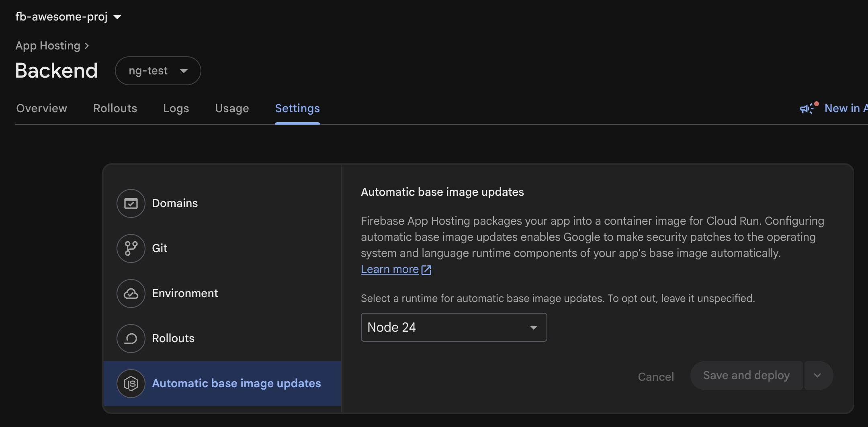
Task: Click the Backend page heading
Action: click(x=57, y=71)
